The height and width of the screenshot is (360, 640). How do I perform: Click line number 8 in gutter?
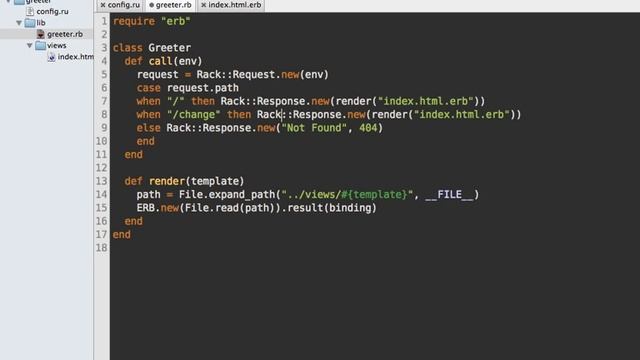(104, 115)
